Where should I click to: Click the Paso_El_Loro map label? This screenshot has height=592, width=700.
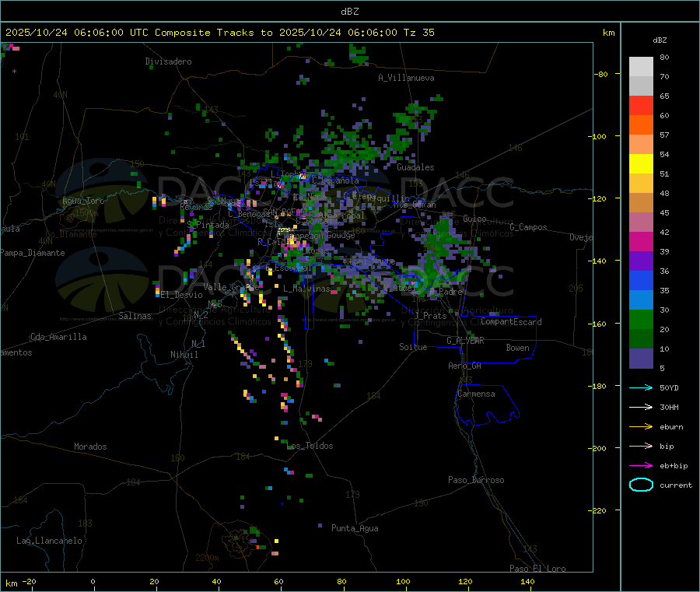pos(538,569)
